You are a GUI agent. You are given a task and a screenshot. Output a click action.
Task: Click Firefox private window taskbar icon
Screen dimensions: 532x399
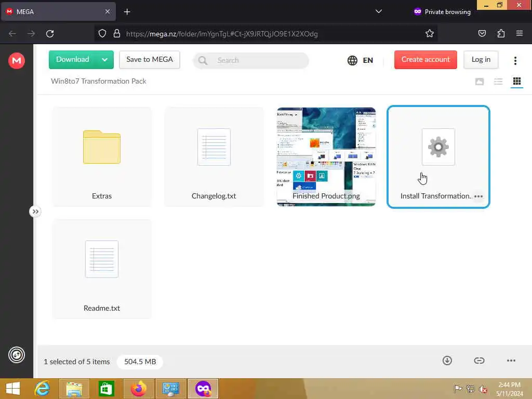pos(203,389)
